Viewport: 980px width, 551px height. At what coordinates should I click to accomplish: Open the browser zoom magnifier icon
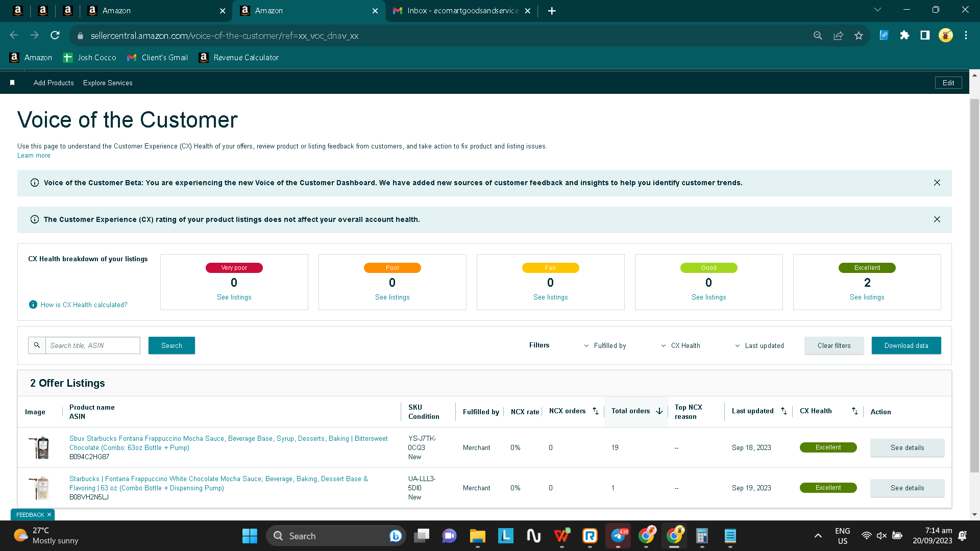click(x=818, y=35)
